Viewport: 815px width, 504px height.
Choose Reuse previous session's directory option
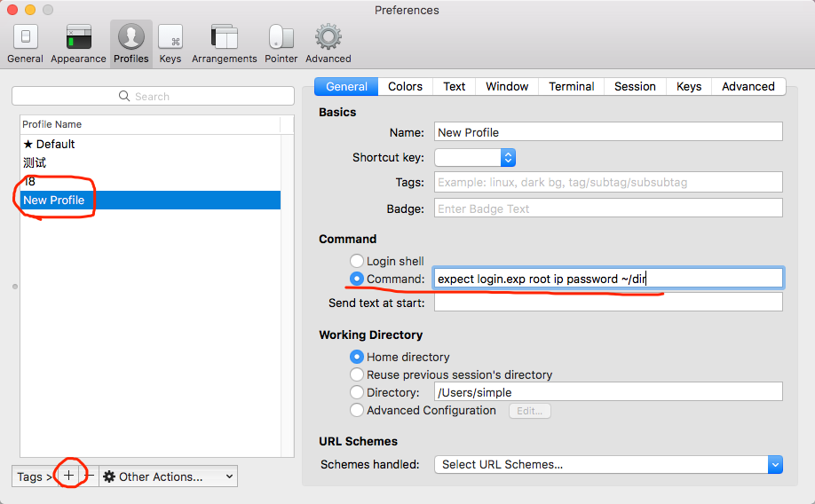pos(357,374)
